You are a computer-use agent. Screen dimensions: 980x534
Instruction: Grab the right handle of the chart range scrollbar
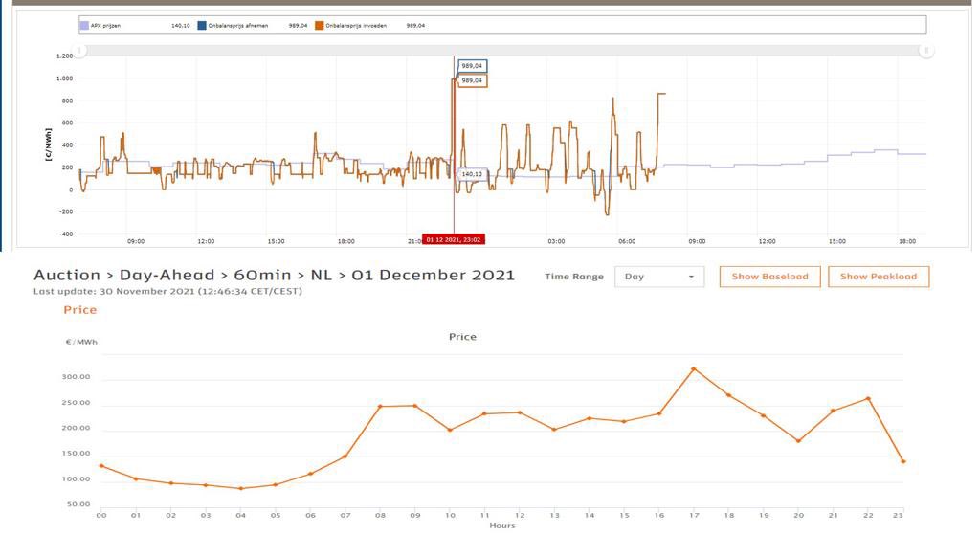[926, 51]
